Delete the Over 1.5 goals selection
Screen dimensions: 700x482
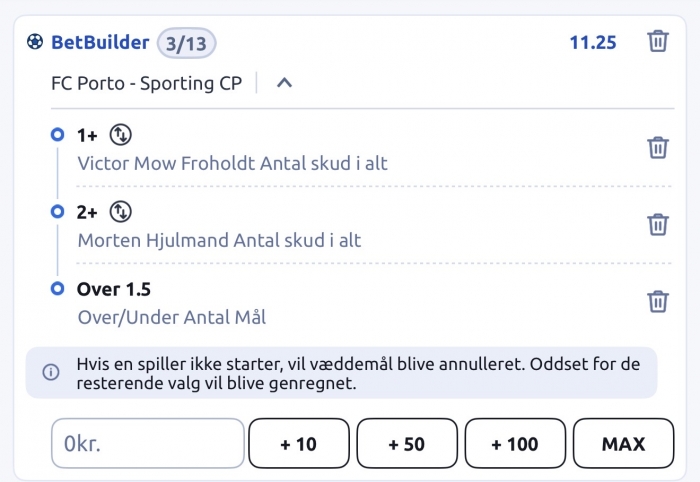657,301
